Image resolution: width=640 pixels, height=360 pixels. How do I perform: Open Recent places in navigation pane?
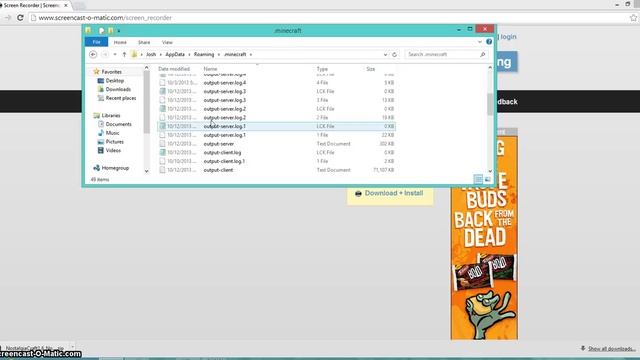(121, 98)
